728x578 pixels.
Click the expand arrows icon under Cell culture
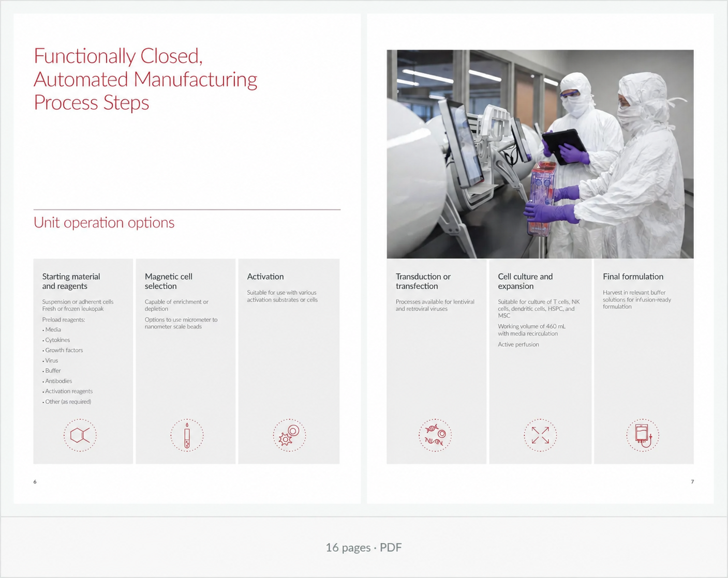(540, 435)
